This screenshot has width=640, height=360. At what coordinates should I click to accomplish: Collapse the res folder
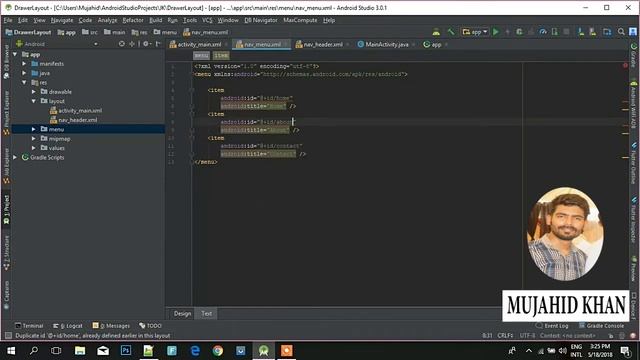tap(24, 82)
